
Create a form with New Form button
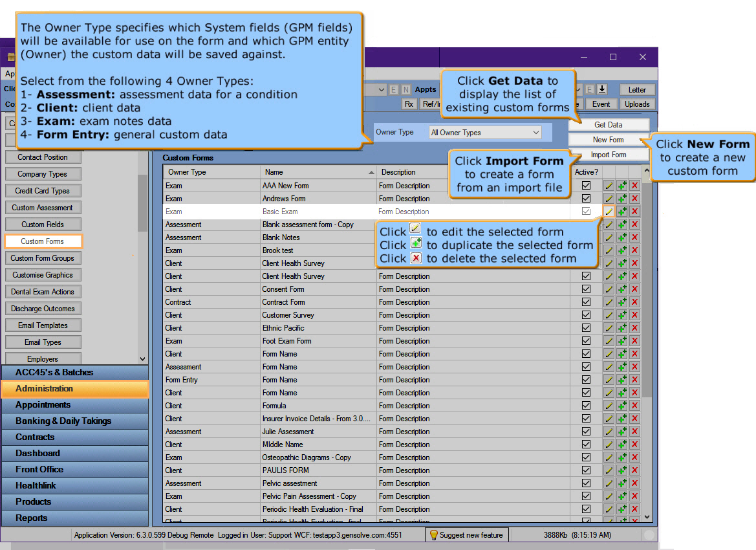(x=608, y=140)
